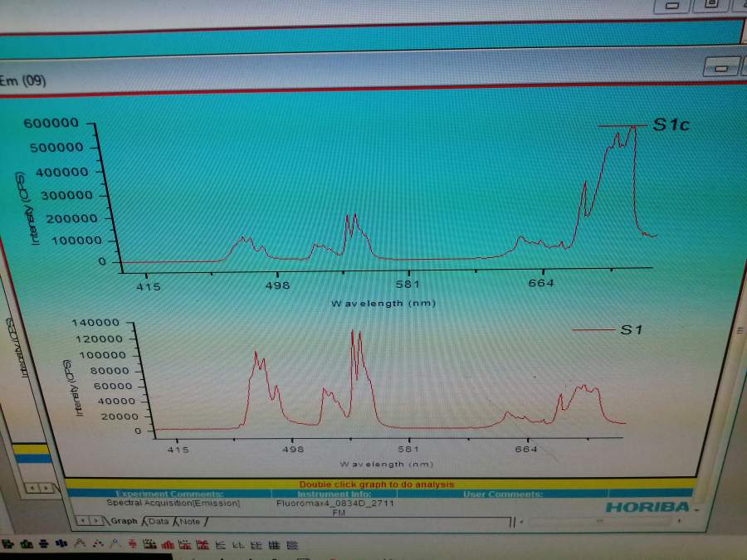Select the Graph tab
Image resolution: width=747 pixels, height=560 pixels.
click(124, 522)
